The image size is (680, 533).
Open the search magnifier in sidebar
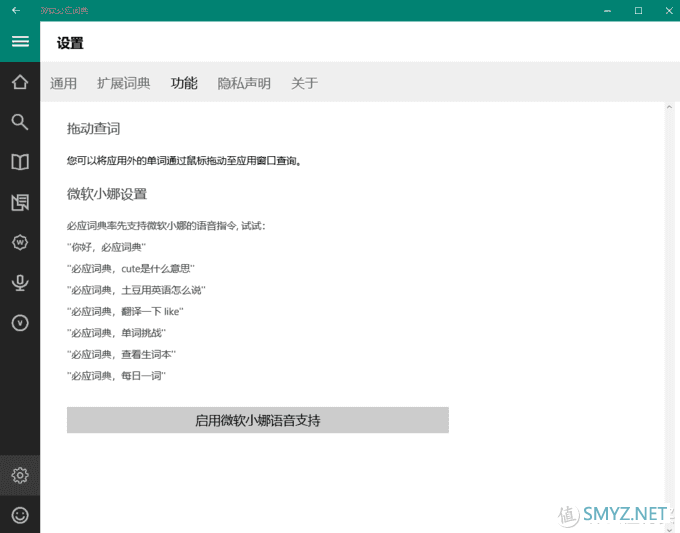point(20,122)
